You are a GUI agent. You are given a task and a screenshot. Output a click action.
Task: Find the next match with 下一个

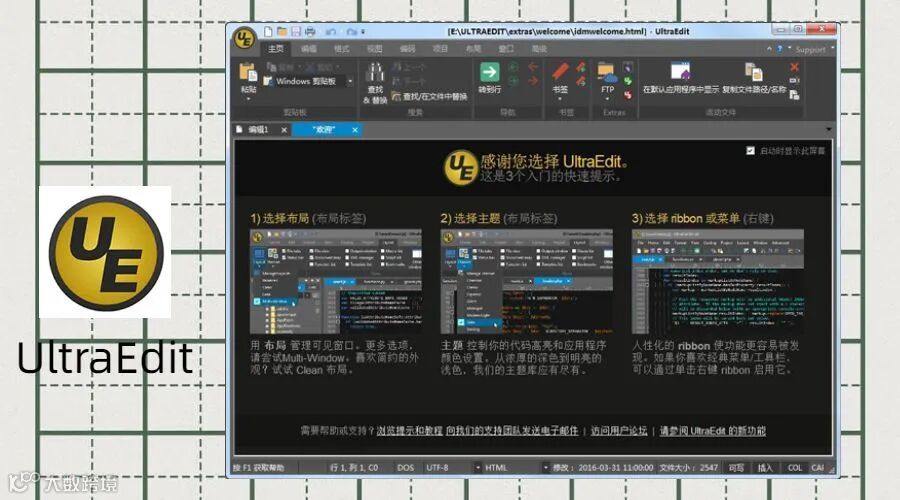(x=409, y=82)
